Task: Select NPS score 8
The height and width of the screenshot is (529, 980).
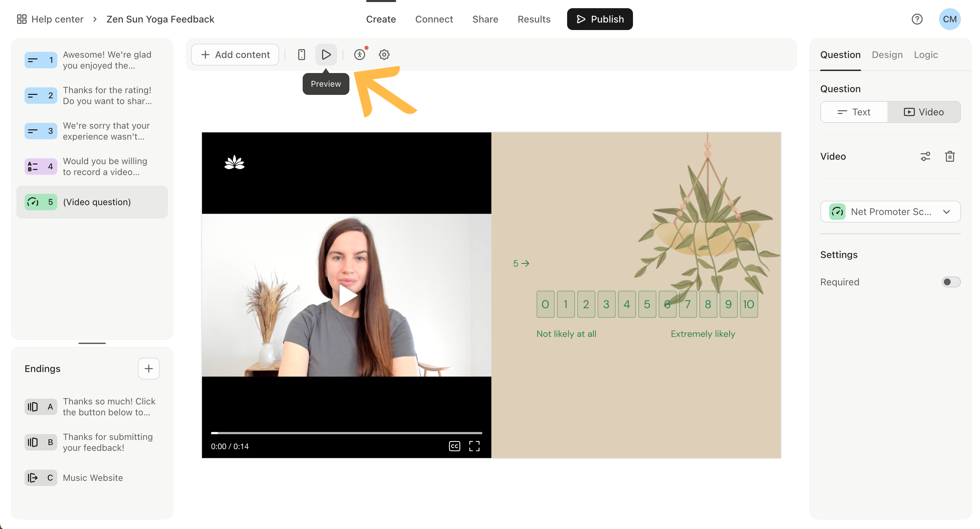Action: pyautogui.click(x=708, y=304)
